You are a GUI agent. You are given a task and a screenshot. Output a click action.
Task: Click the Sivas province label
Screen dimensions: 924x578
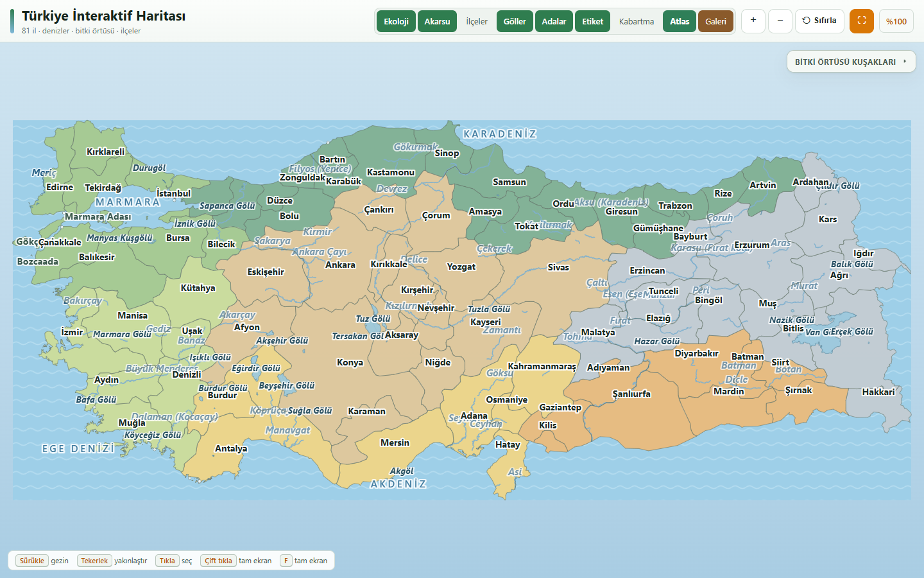point(558,267)
